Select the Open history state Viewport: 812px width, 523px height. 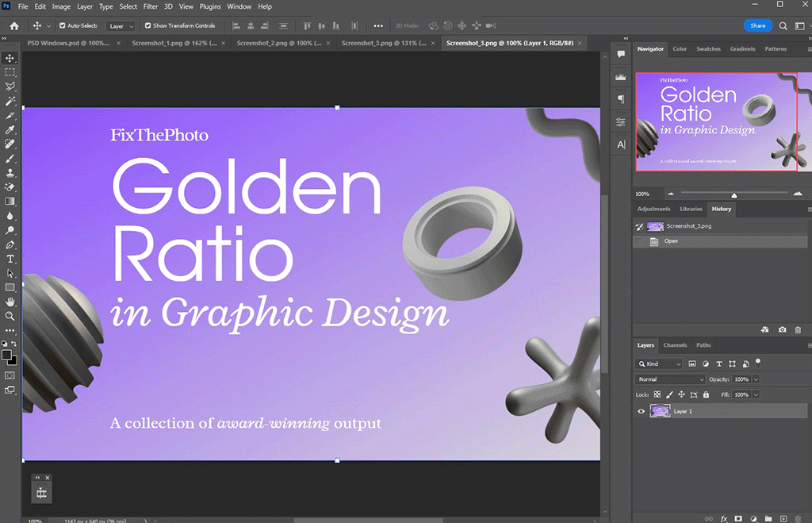point(672,241)
